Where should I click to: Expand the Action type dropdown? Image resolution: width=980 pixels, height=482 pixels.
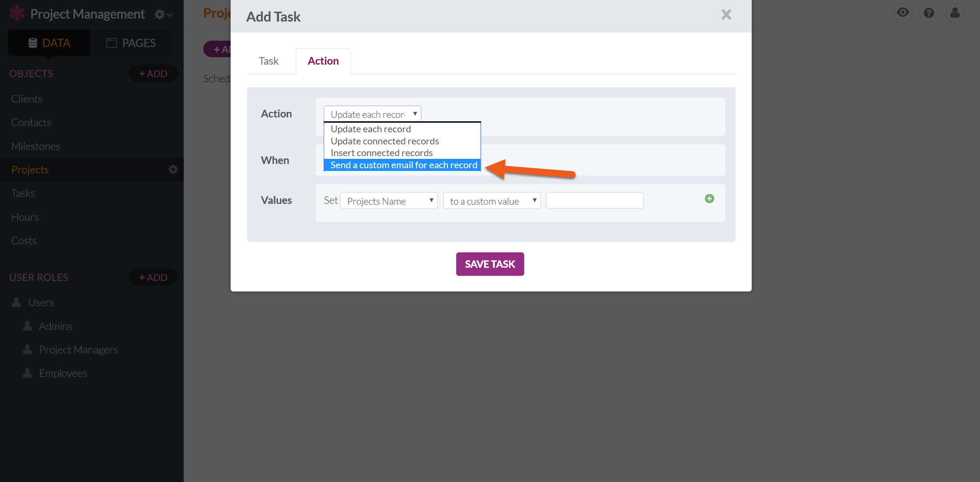372,114
